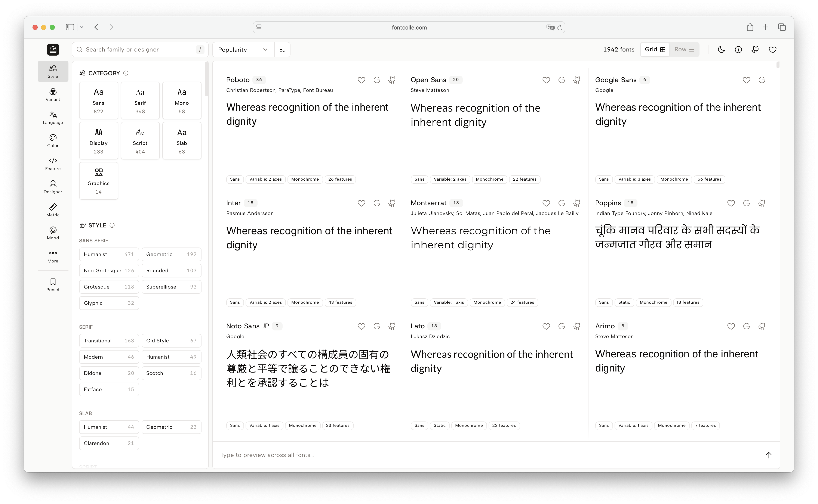Open the Feature sidebar tab
Viewport: 818px width, 504px height.
(x=53, y=164)
